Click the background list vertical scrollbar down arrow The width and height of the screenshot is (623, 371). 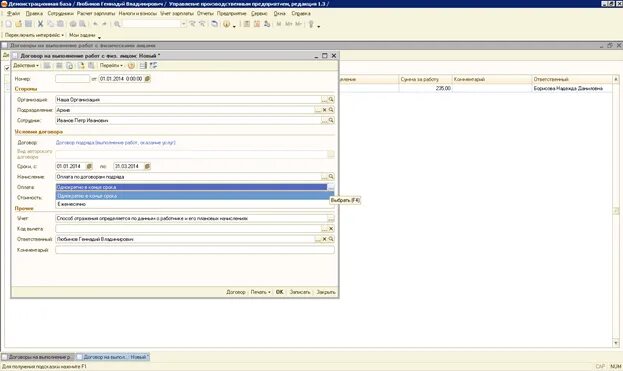point(616,343)
